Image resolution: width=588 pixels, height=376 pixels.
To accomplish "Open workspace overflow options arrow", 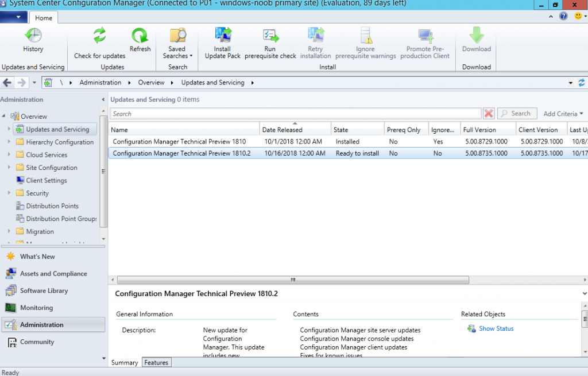I will [104, 358].
